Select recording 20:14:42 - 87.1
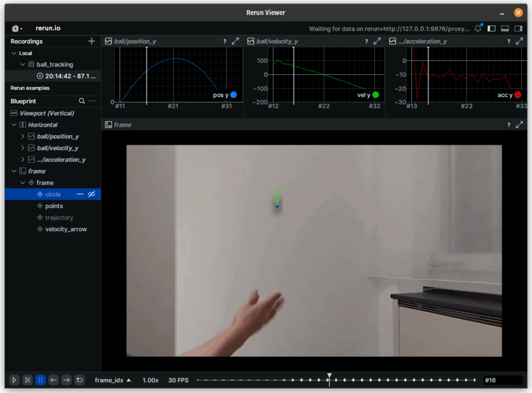The width and height of the screenshot is (532, 393). click(x=53, y=76)
